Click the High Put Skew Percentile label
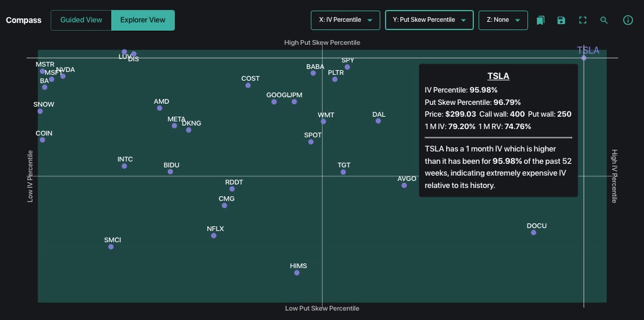This screenshot has width=644, height=320. [x=322, y=43]
